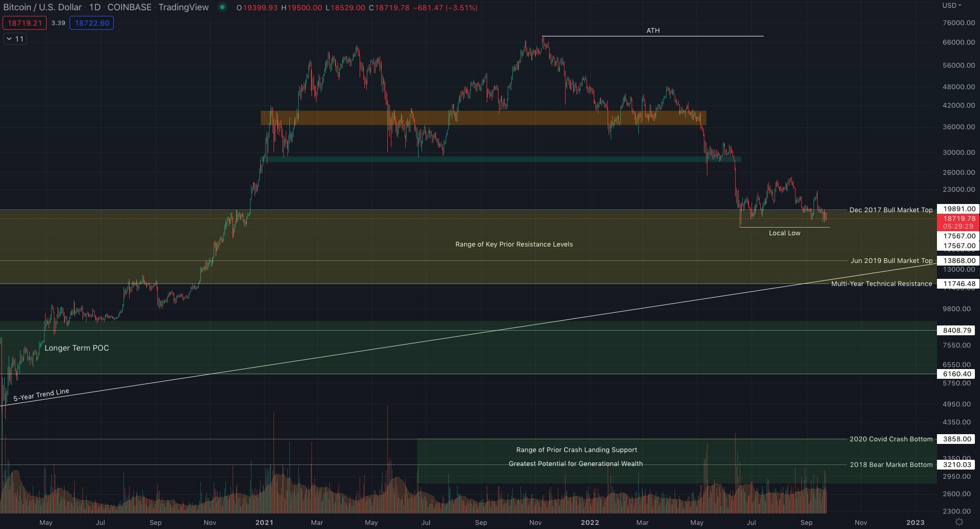The width and height of the screenshot is (980, 529).
Task: Expand the 11 indicators legend toggle
Action: click(x=14, y=39)
